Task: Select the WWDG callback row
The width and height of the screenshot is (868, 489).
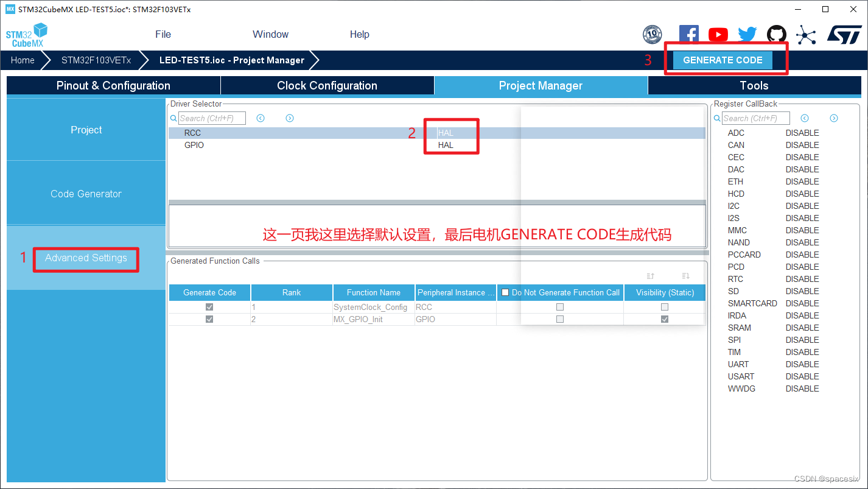Action: click(786, 389)
